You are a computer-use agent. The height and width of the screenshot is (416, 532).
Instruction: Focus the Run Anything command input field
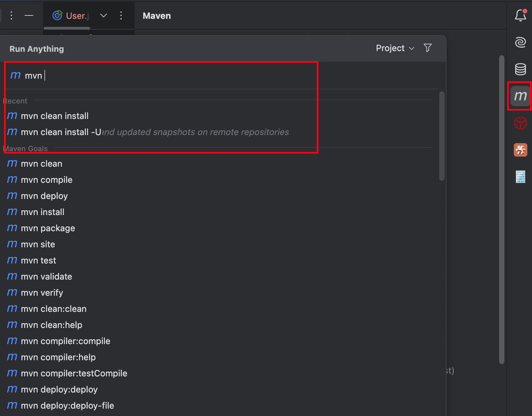point(222,76)
